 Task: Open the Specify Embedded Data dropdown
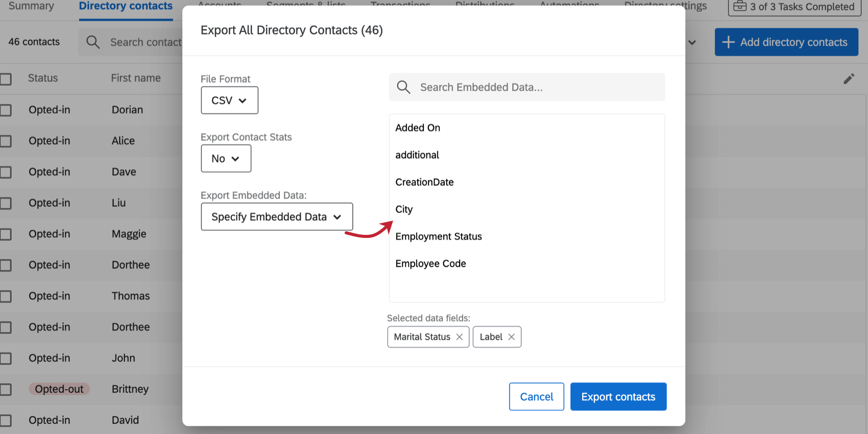tap(277, 217)
